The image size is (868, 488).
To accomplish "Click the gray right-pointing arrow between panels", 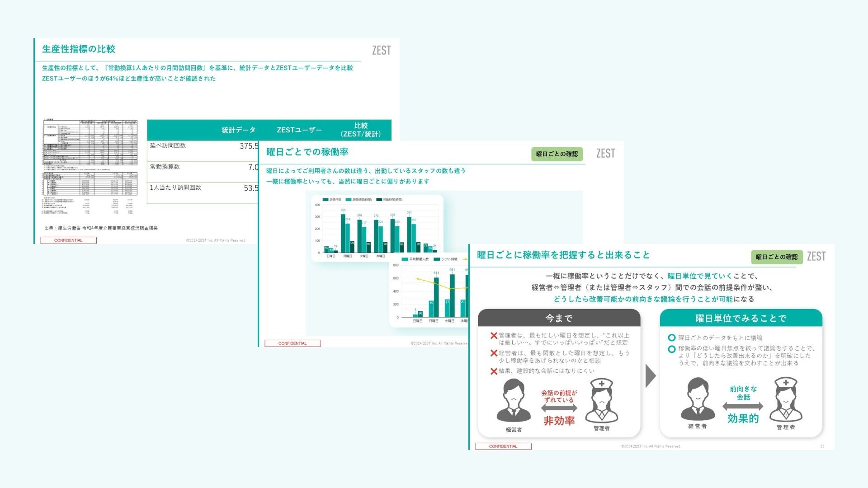I will tap(650, 375).
